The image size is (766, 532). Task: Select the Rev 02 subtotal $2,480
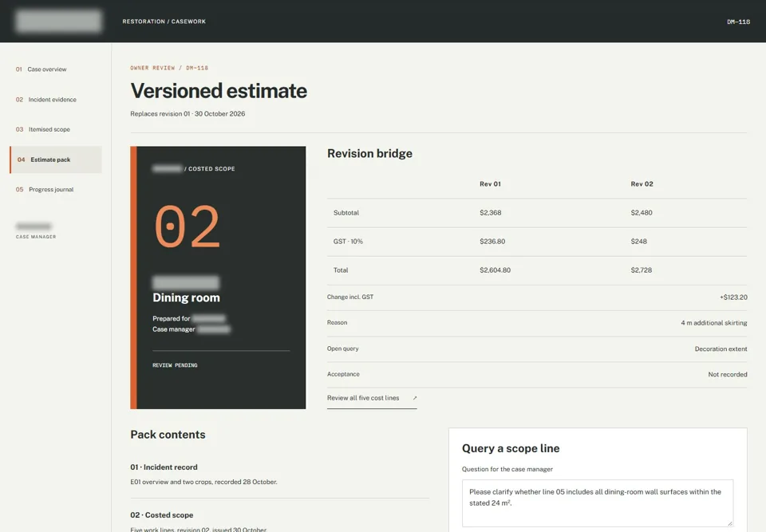point(642,213)
